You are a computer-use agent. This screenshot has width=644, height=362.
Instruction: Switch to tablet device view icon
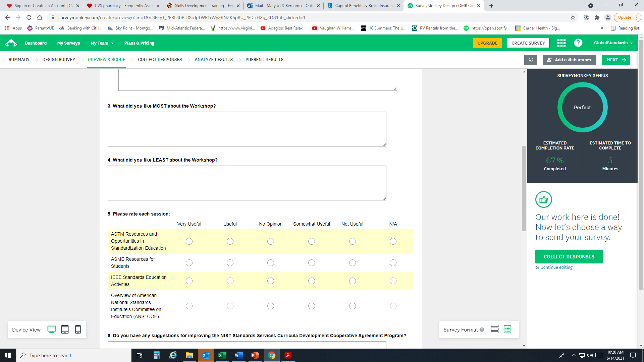65,329
